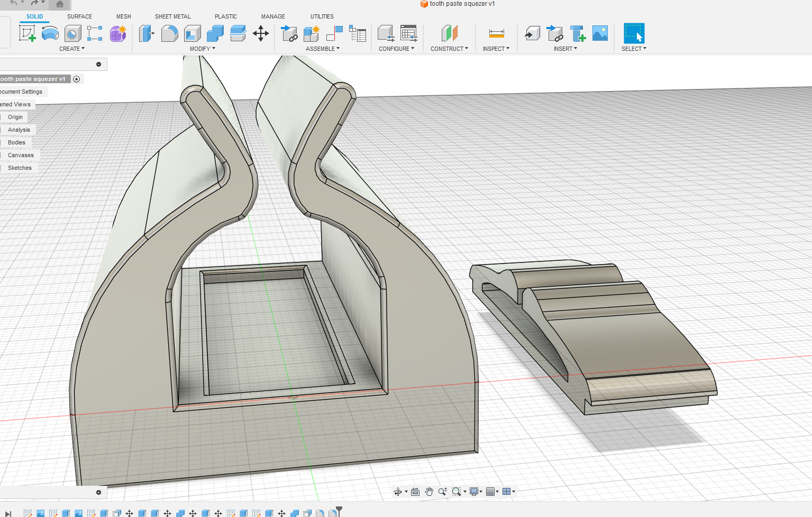Click the Move/Copy four-arrow icon
Image resolution: width=812 pixels, height=517 pixels.
[261, 34]
